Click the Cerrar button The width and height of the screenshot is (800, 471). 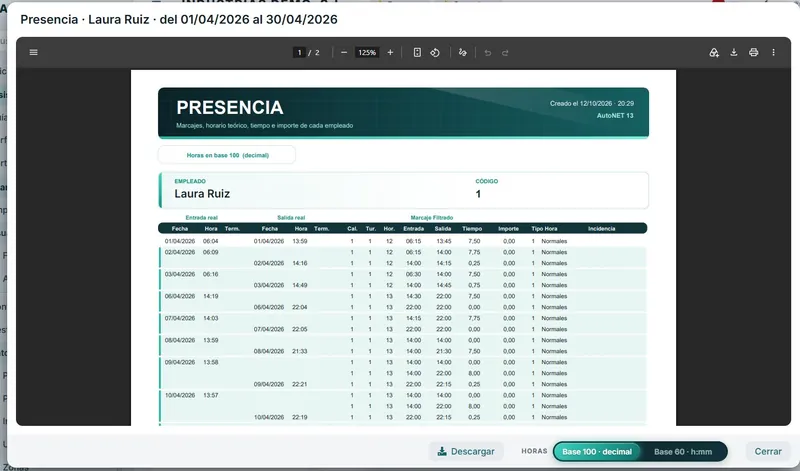pos(768,452)
